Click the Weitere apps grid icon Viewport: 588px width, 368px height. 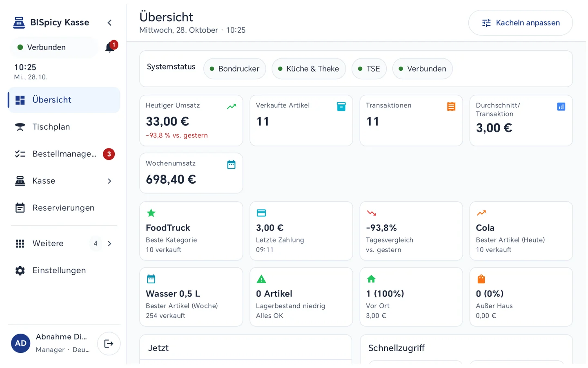click(20, 244)
